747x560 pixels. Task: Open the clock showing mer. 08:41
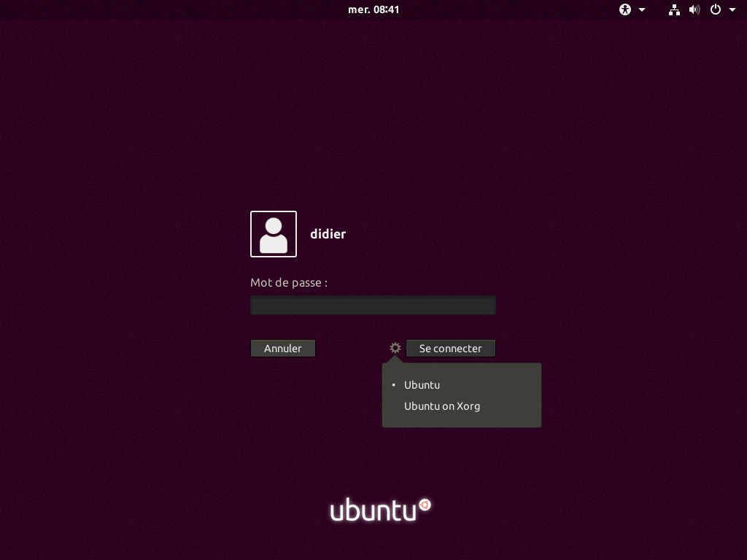[373, 9]
